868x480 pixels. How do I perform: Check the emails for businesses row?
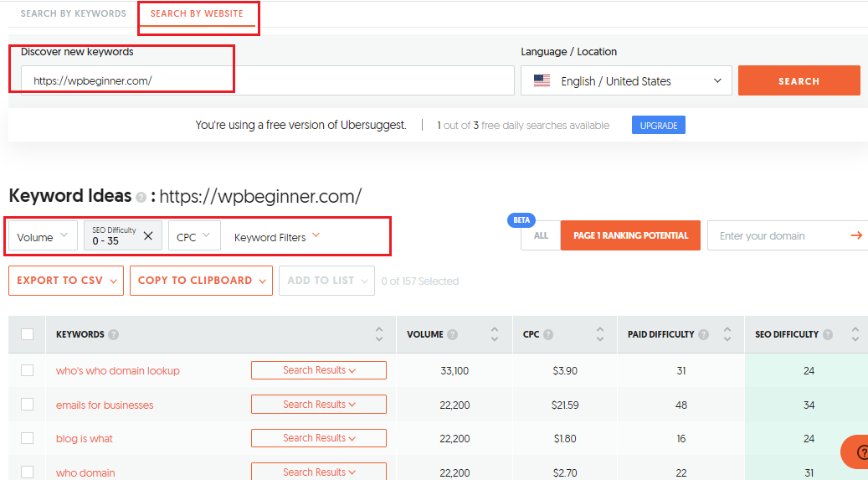(x=27, y=405)
